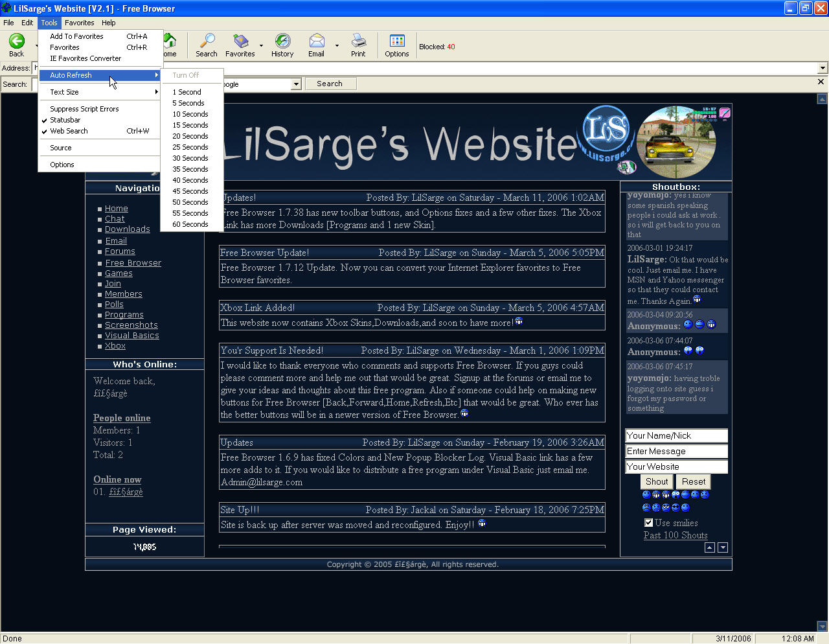The width and height of the screenshot is (829, 644).
Task: Open Past 100 Shouts link
Action: 676,535
